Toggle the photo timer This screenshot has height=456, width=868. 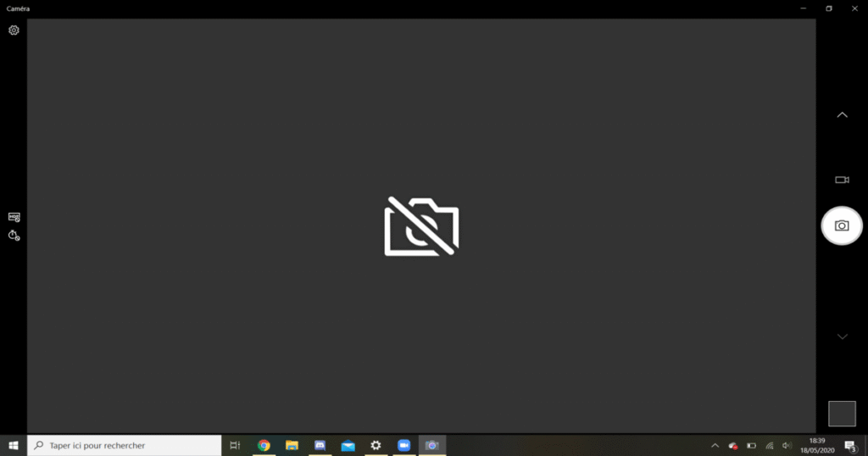point(14,235)
